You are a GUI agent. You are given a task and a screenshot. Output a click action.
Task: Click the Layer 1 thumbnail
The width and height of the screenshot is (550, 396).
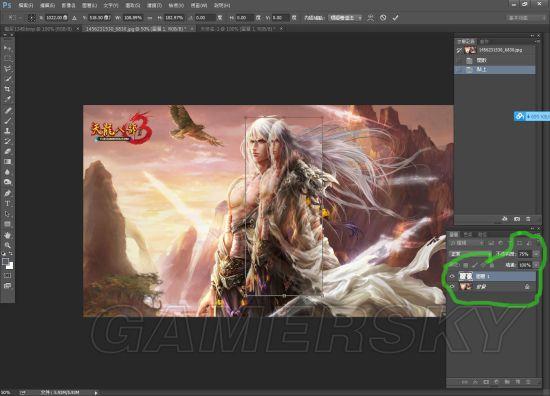pos(466,276)
